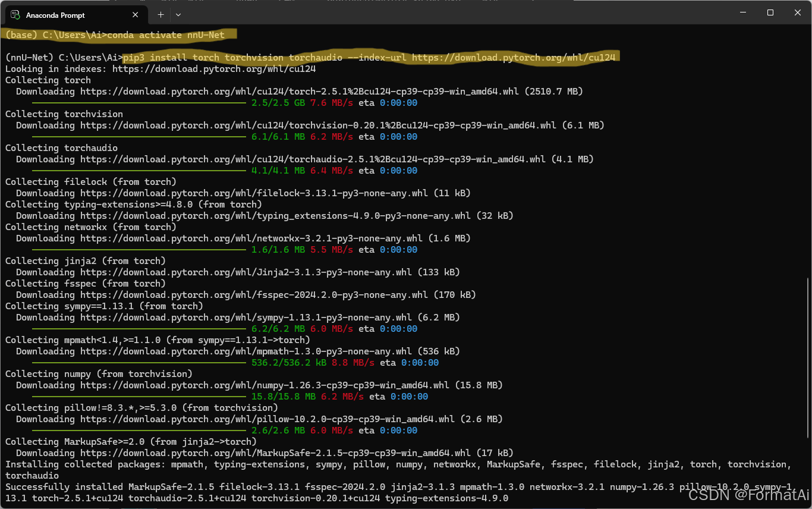Screen dimensions: 812x509
Task: Click the 'Successfully installed MarkupSafe-2.1.5' line
Action: (x=398, y=492)
